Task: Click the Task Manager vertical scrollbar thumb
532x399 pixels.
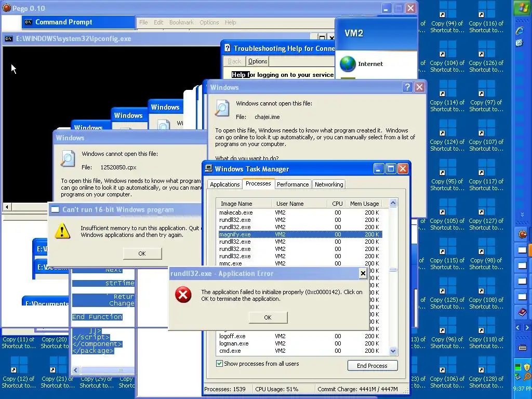Action: [393, 270]
